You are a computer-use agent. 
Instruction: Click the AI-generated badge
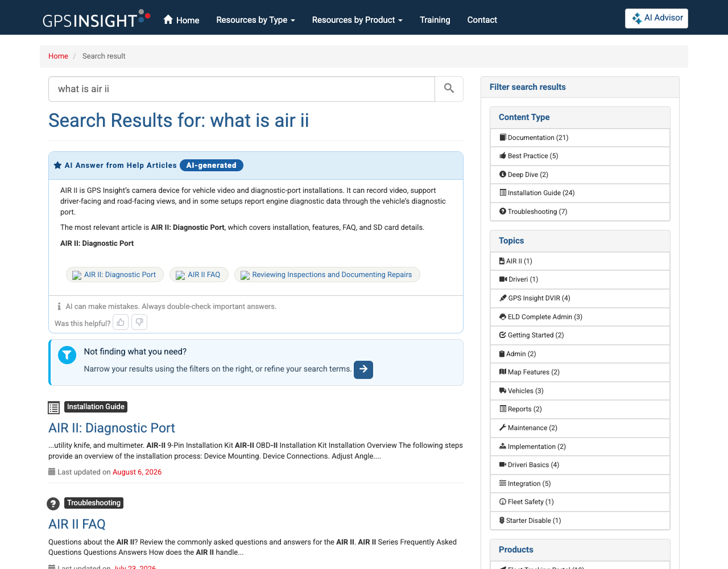[x=212, y=166]
